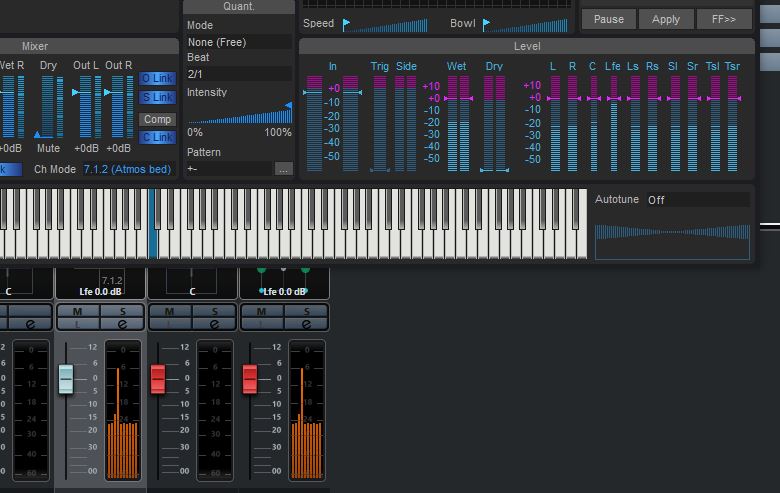The width and height of the screenshot is (780, 493).
Task: Click the Ls channel meter in the Level panel
Action: pyautogui.click(x=635, y=123)
